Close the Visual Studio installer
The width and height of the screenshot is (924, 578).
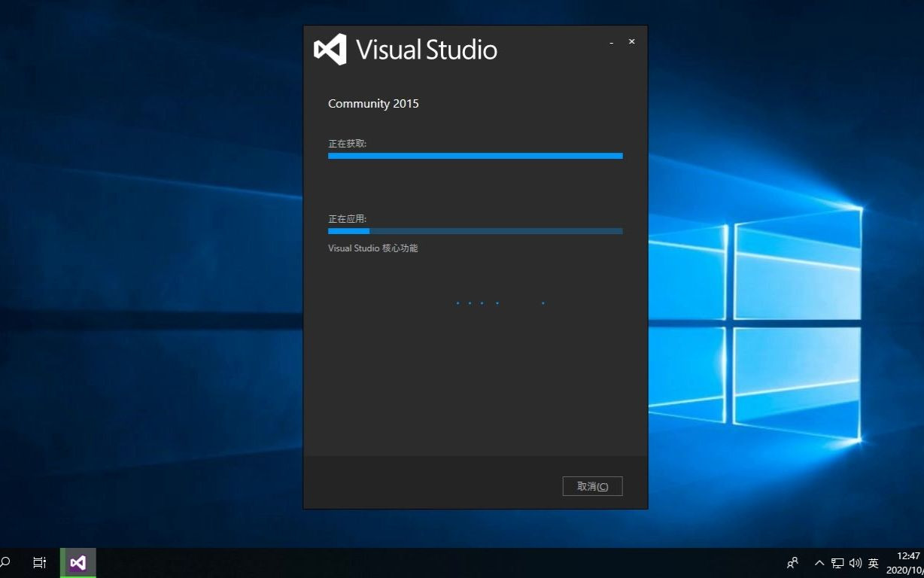coord(631,41)
